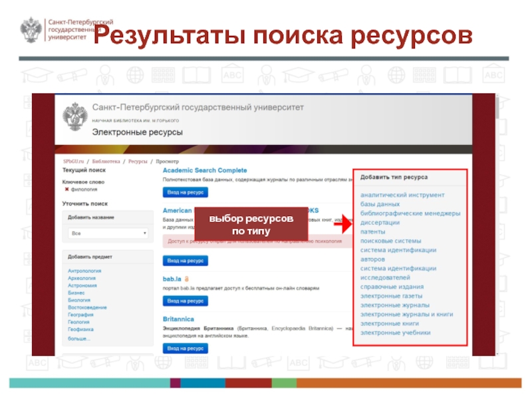Select resource type 'электронные журналы'
This screenshot has height=399, width=532.
395,305
